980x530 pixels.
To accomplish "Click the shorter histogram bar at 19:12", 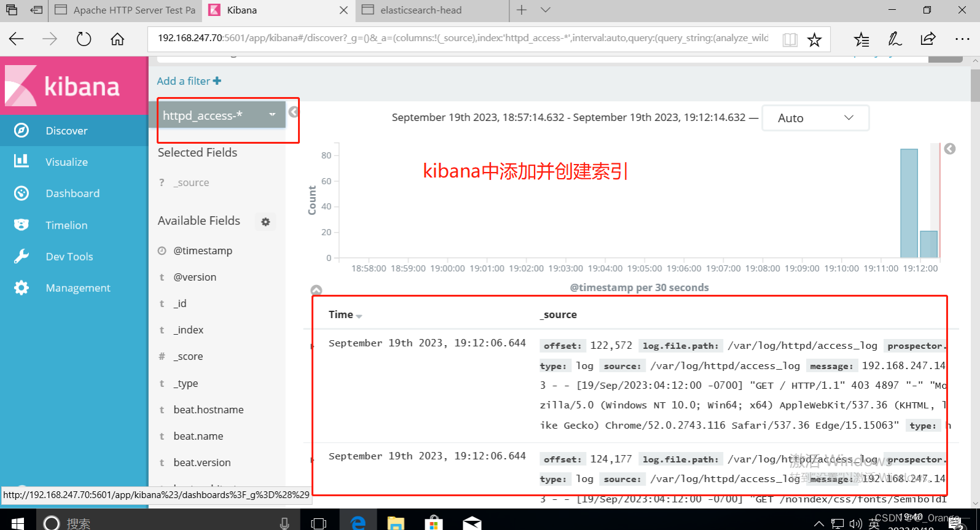I will [x=928, y=244].
